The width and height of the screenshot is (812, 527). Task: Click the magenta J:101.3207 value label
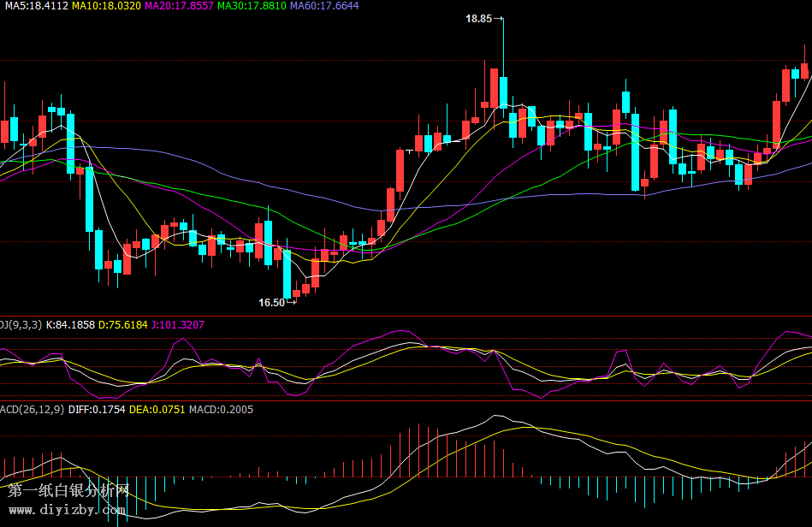point(178,325)
